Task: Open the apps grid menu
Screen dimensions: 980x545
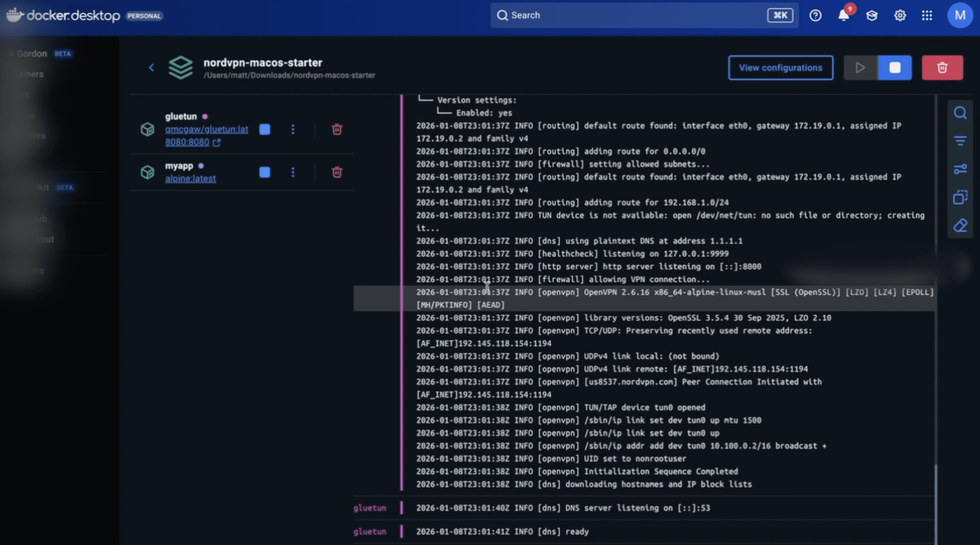Action: point(927,15)
